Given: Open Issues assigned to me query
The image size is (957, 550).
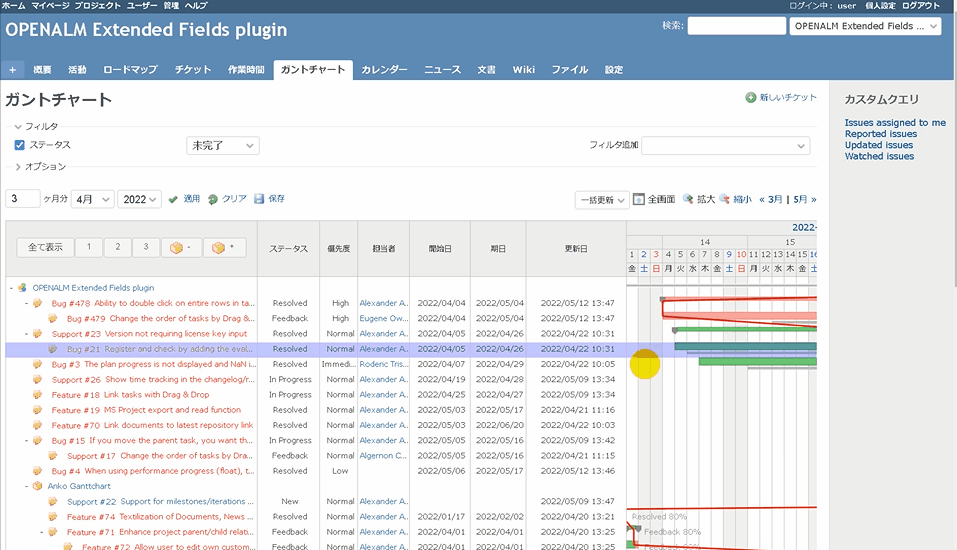Looking at the screenshot, I should coord(895,123).
